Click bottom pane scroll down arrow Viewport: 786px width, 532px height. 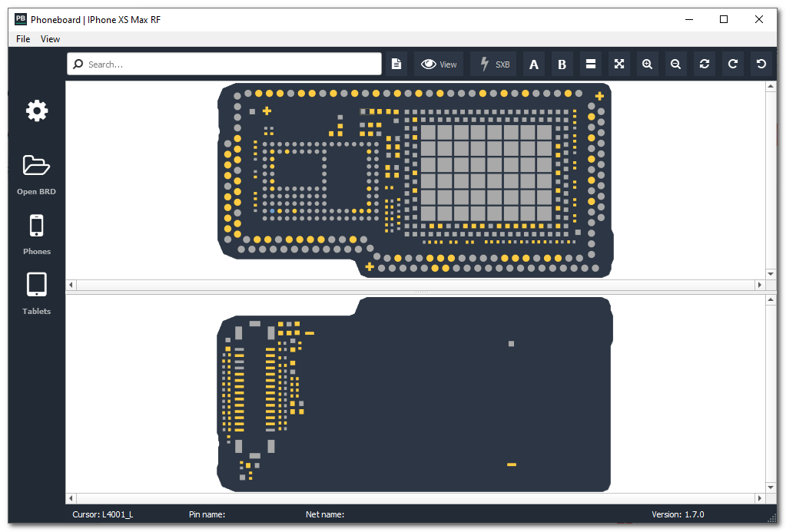pos(771,487)
